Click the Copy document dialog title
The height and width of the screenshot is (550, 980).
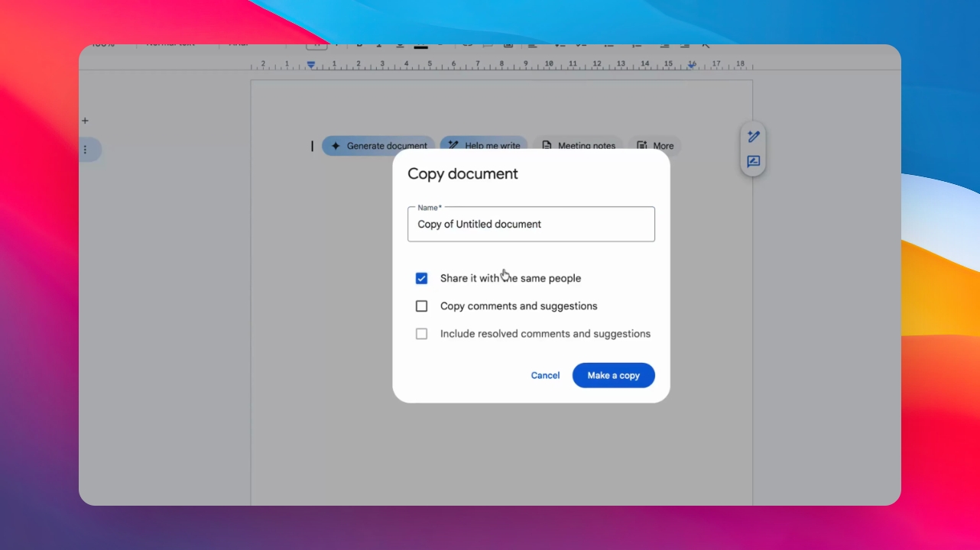click(x=462, y=173)
